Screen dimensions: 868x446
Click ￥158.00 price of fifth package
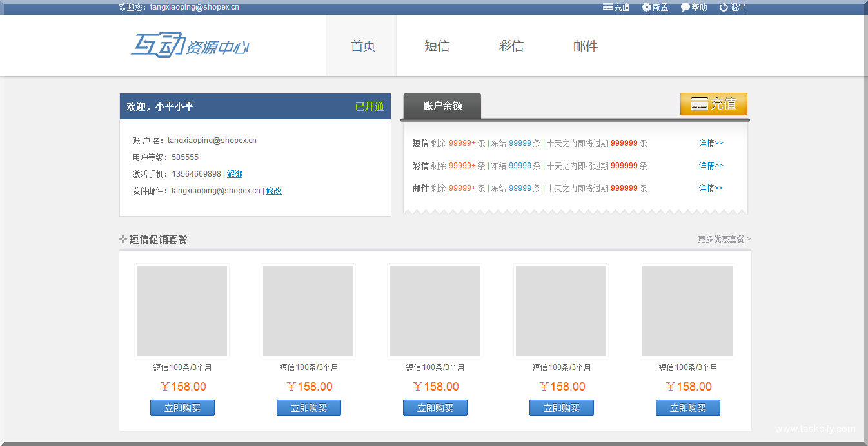pos(689,387)
